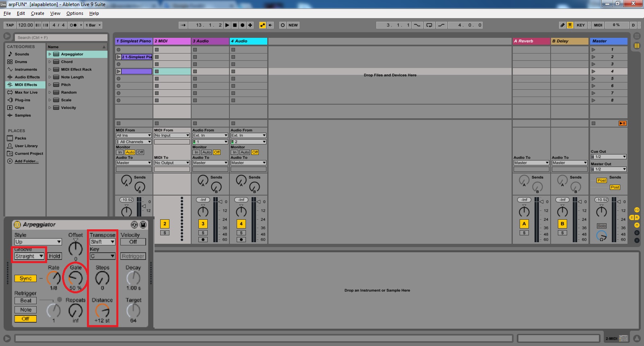Screen dimensions: 644x346
Task: Toggle MIDI map mode button
Action: tap(598, 25)
